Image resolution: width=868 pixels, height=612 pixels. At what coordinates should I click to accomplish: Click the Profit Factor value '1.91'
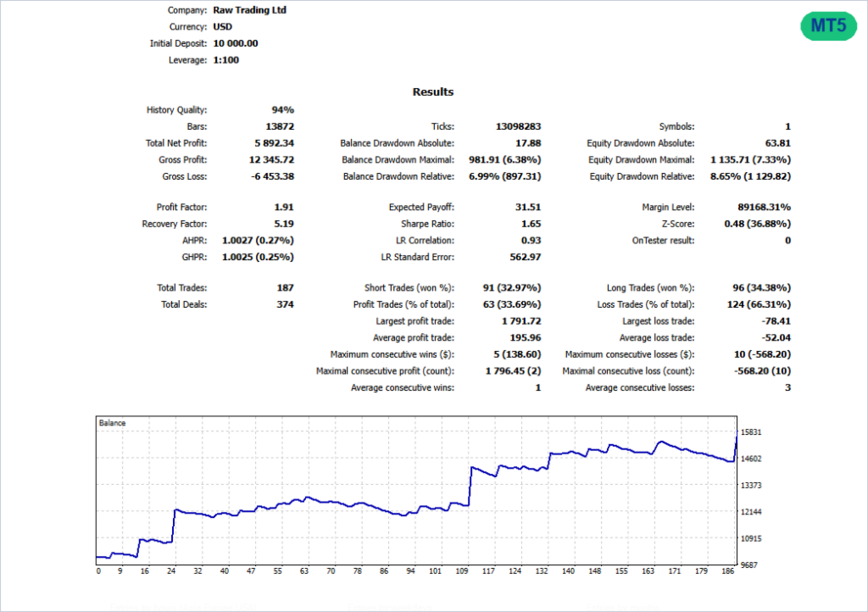point(284,207)
